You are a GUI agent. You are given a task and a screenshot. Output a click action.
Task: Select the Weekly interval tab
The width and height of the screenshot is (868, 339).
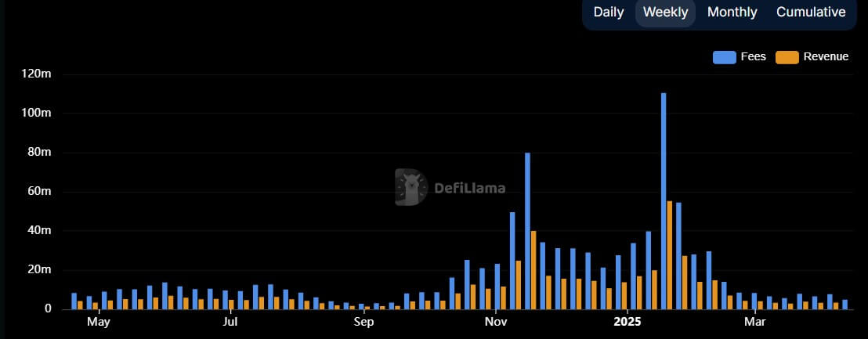coord(665,13)
